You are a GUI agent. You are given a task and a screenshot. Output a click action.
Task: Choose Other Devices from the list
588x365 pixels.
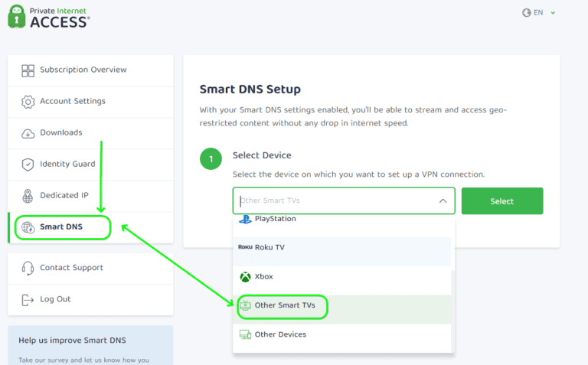click(x=280, y=335)
